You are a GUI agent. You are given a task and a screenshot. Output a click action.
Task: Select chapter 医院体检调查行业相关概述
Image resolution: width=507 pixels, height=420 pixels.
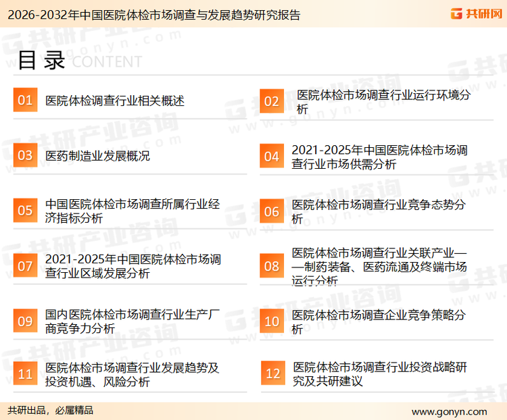(115, 101)
